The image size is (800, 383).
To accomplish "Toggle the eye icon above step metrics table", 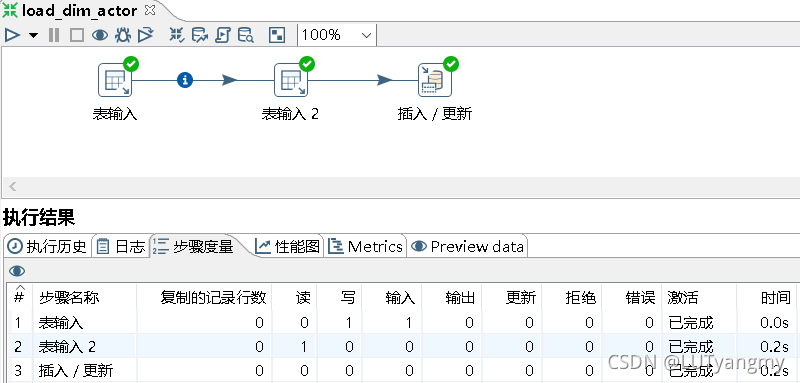I will pyautogui.click(x=17, y=271).
